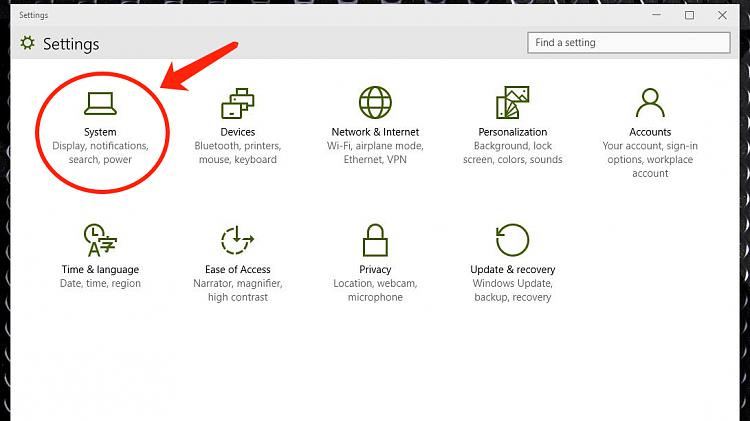Open the Accounts person icon
This screenshot has width=750, height=421.
click(x=650, y=102)
